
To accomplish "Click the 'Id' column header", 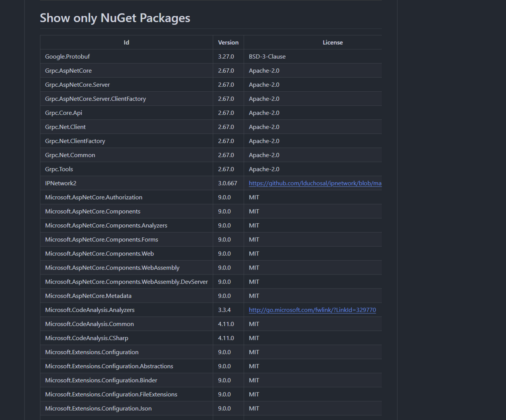I will (x=126, y=42).
